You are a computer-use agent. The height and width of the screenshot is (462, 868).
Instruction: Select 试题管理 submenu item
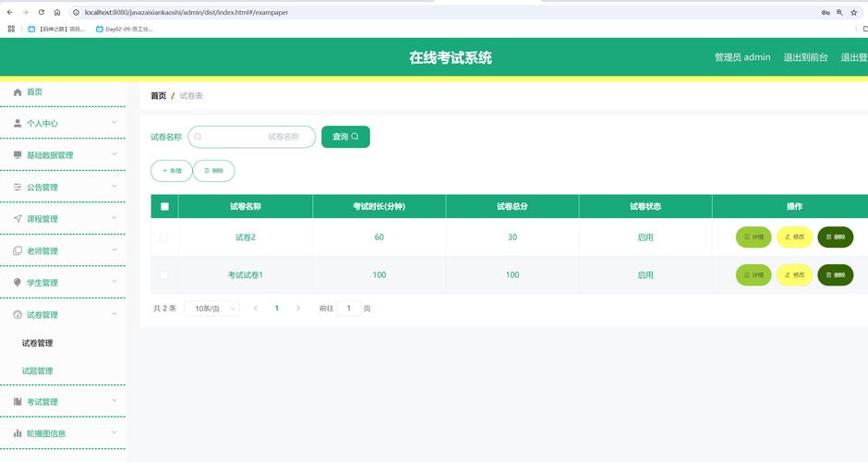38,371
